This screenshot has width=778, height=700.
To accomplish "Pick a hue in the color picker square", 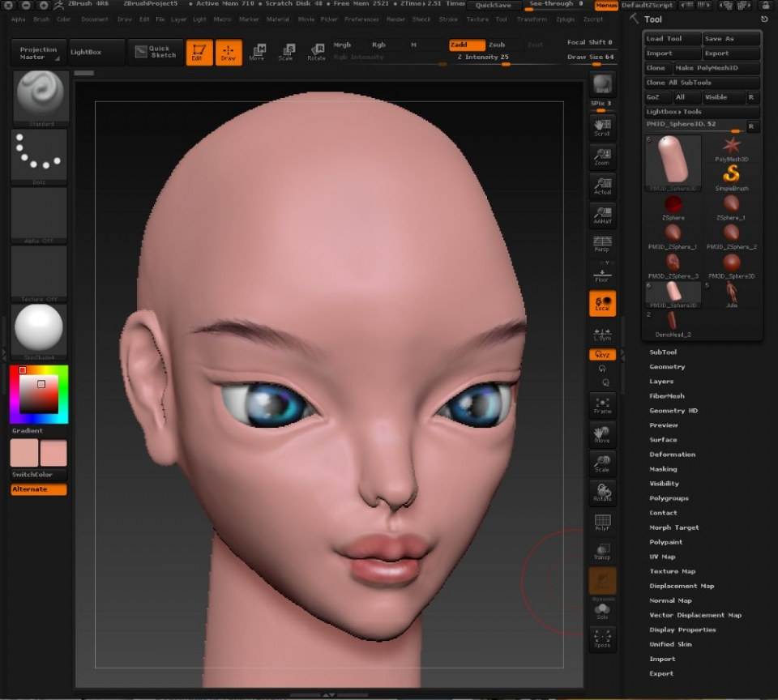I will pyautogui.click(x=39, y=395).
